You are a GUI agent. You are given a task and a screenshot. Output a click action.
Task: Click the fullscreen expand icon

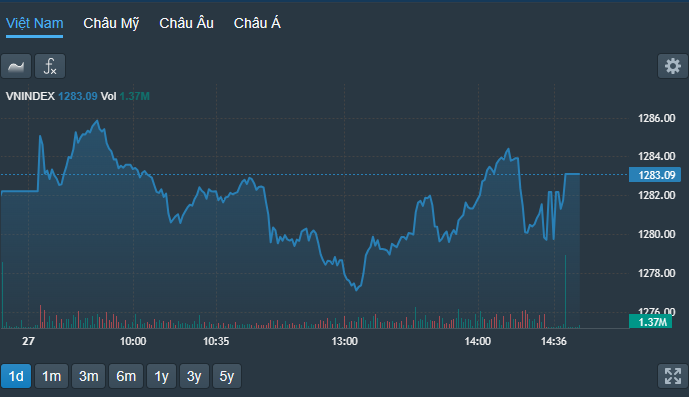(x=672, y=376)
